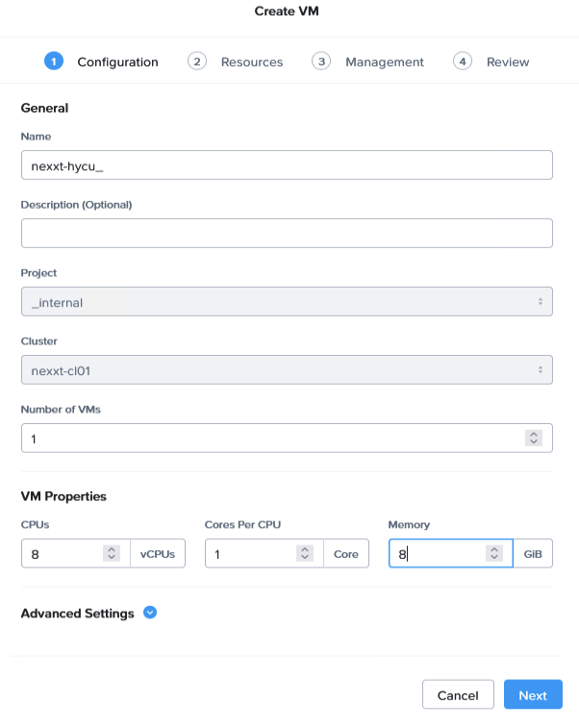Click the Memory value input field
This screenshot has width=579, height=728.
coord(438,554)
